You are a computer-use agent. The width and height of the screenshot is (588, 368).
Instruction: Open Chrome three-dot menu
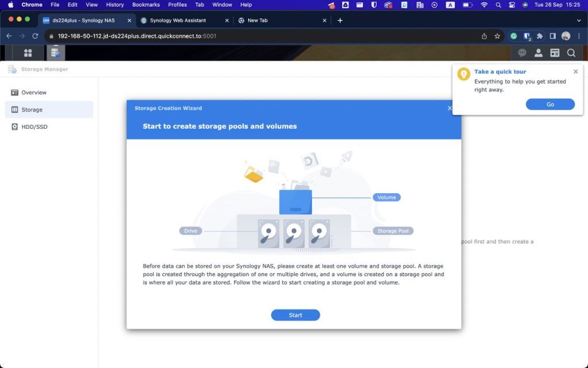(579, 36)
